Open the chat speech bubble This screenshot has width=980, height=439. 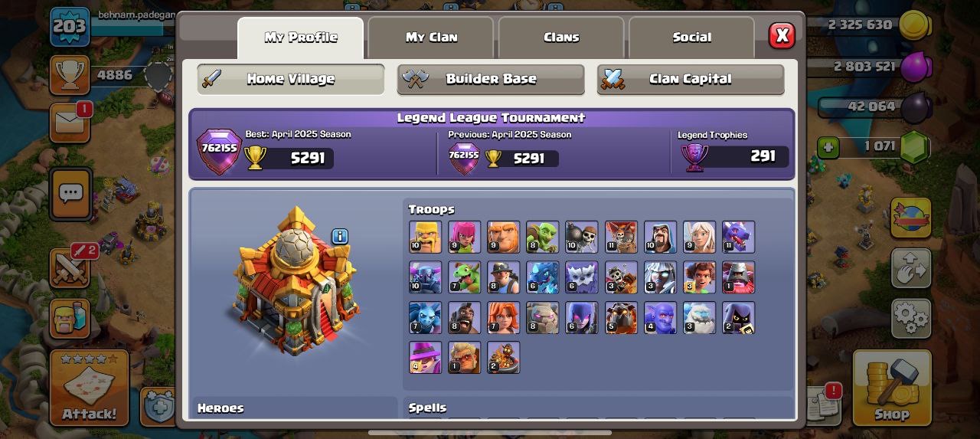point(70,194)
